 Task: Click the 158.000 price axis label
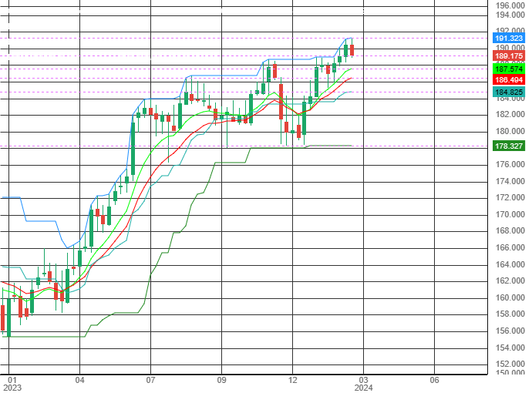(x=510, y=314)
